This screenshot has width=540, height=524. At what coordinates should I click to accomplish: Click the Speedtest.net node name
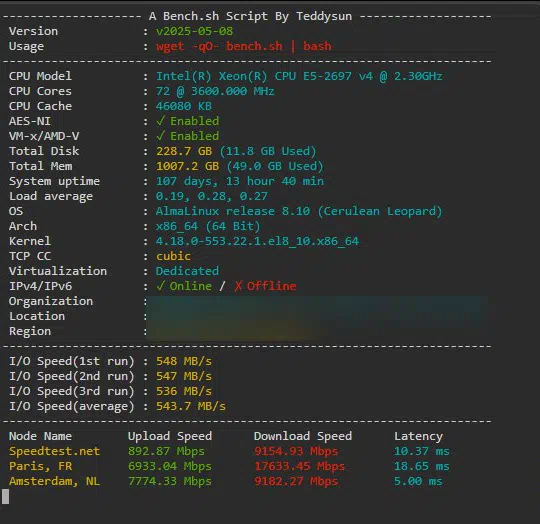(54, 451)
